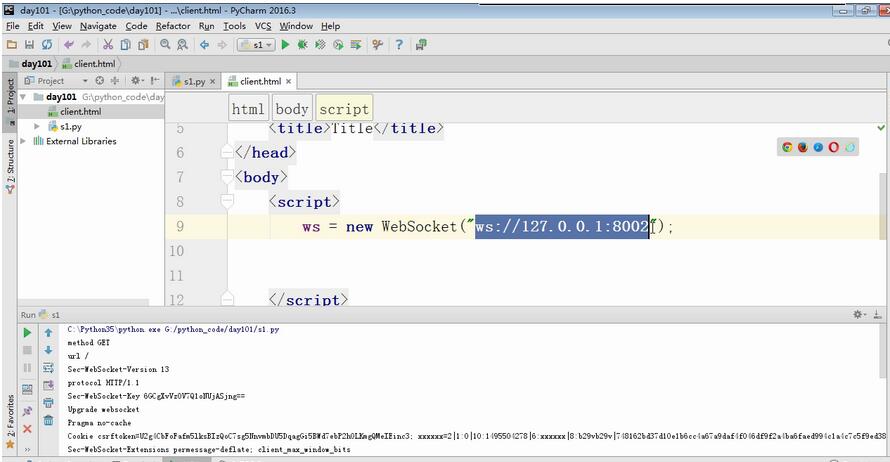Click the Redo toolbar arrow
The height and width of the screenshot is (462, 890).
(86, 44)
